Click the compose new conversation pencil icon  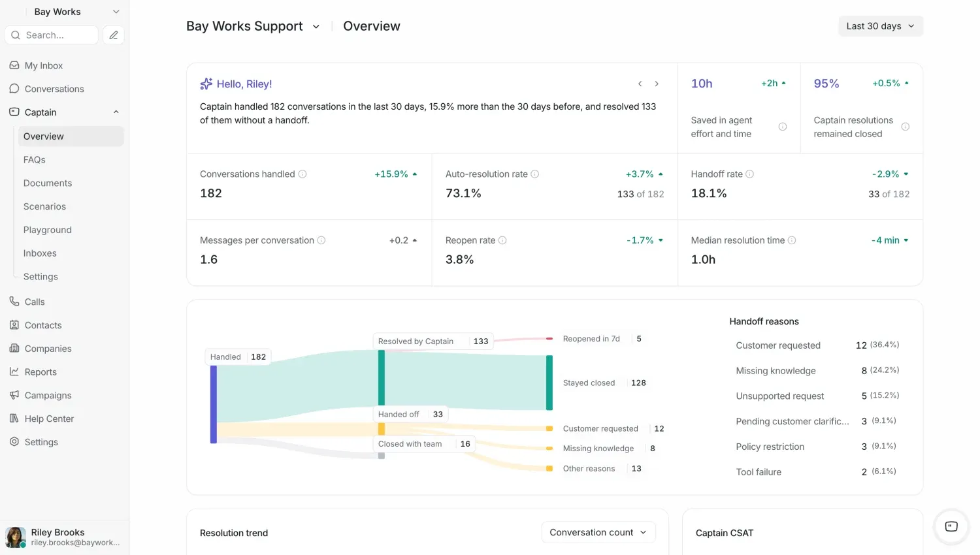click(114, 35)
